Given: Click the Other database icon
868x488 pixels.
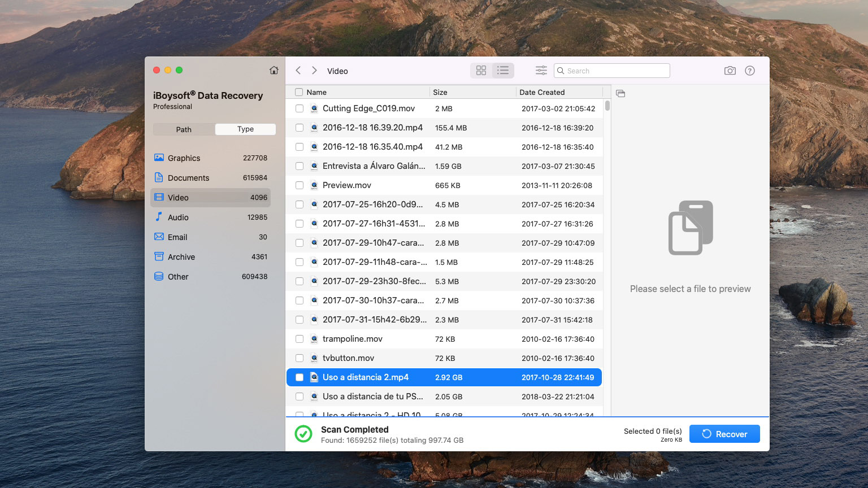Looking at the screenshot, I should click(x=159, y=276).
